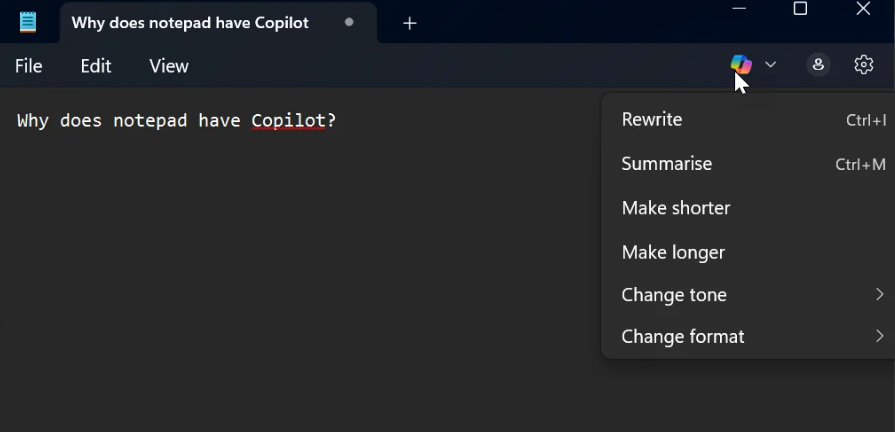The width and height of the screenshot is (895, 432).
Task: Choose Summarise option
Action: point(667,164)
